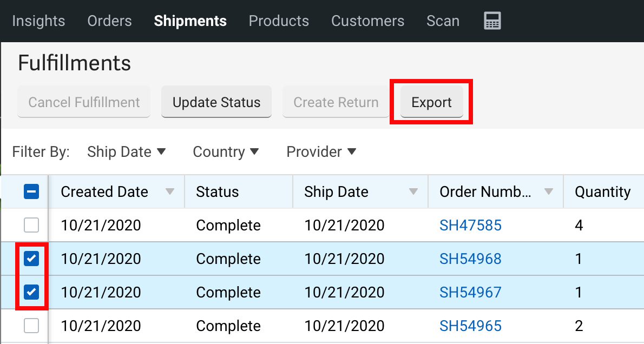The image size is (644, 344).
Task: Open the Scan page
Action: pyautogui.click(x=443, y=21)
